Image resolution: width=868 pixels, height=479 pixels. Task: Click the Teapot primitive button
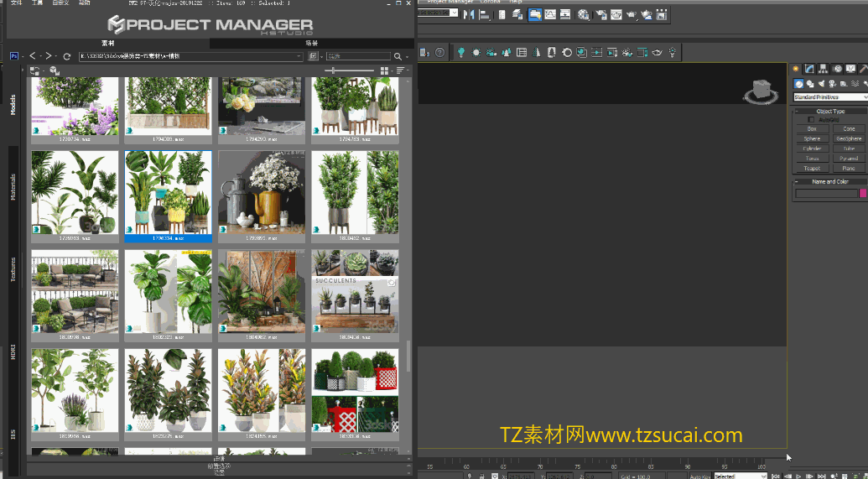(812, 169)
